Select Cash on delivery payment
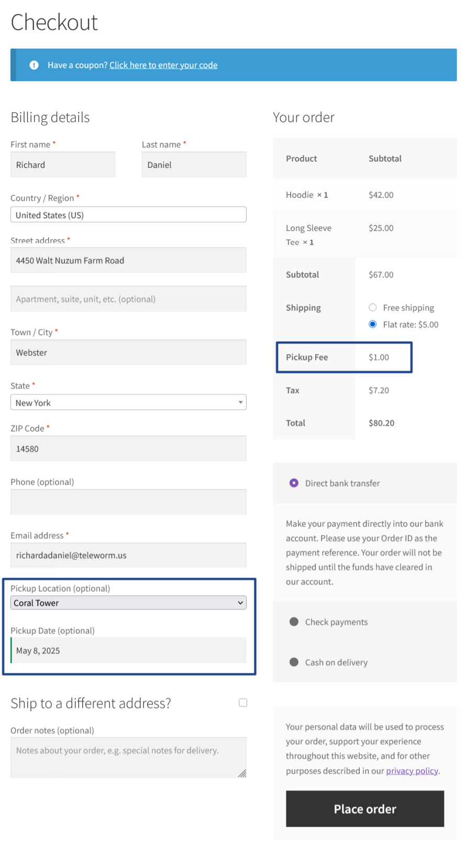 (x=294, y=662)
